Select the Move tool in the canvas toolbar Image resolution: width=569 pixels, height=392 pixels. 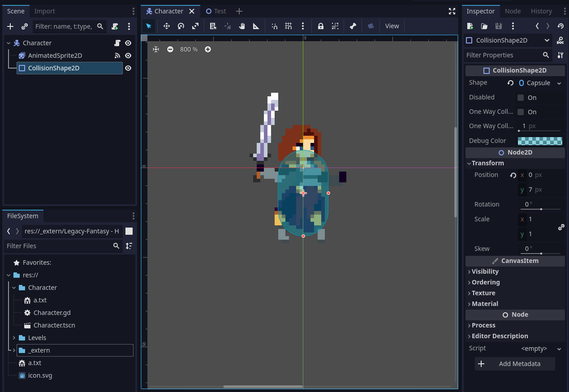pyautogui.click(x=166, y=26)
